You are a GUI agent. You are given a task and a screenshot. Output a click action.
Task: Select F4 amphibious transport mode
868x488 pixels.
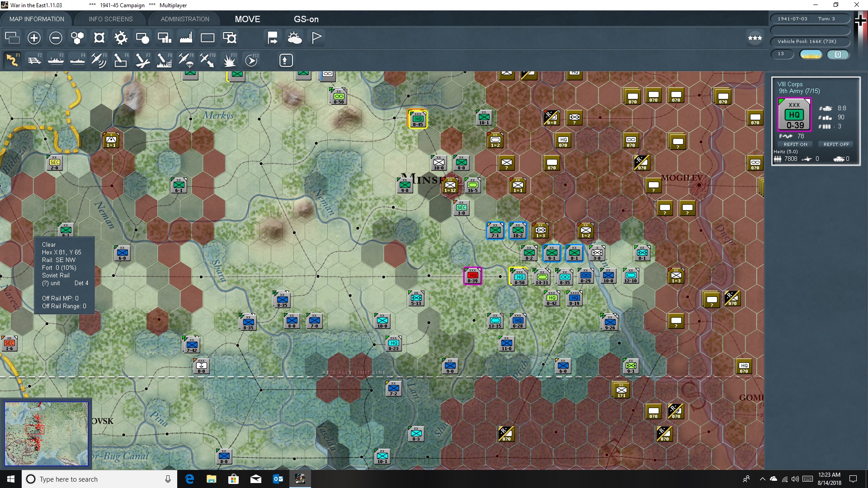pyautogui.click(x=77, y=60)
